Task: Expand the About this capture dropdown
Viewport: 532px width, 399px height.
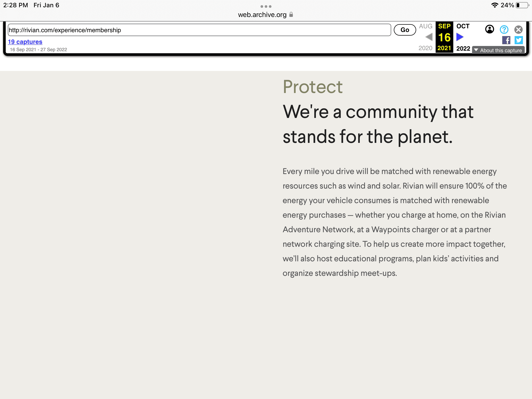Action: [498, 50]
